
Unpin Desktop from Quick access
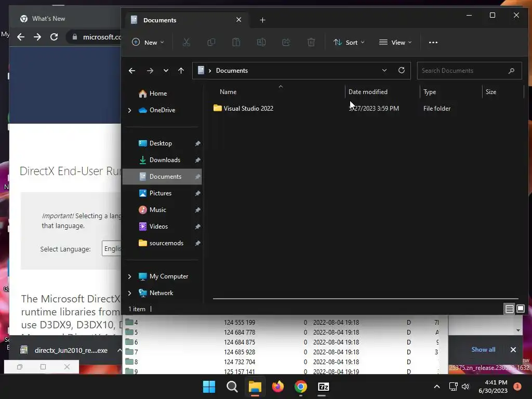click(x=197, y=143)
